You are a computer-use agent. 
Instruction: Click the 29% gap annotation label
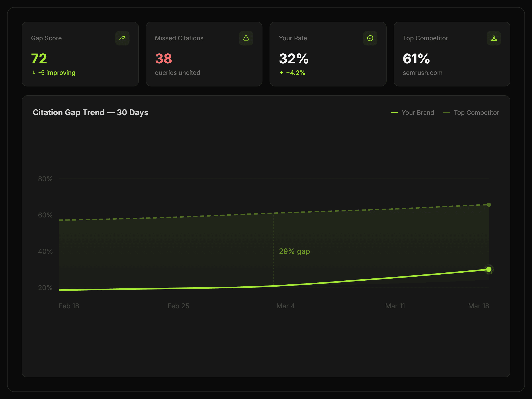(x=294, y=251)
